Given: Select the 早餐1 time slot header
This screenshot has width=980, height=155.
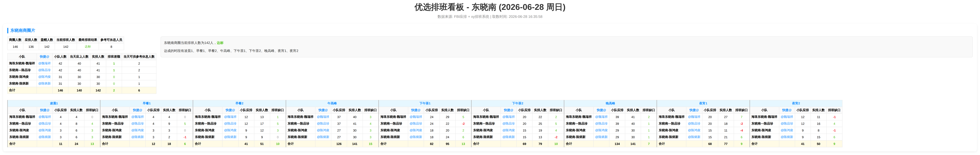Looking at the screenshot, I should [x=146, y=103].
